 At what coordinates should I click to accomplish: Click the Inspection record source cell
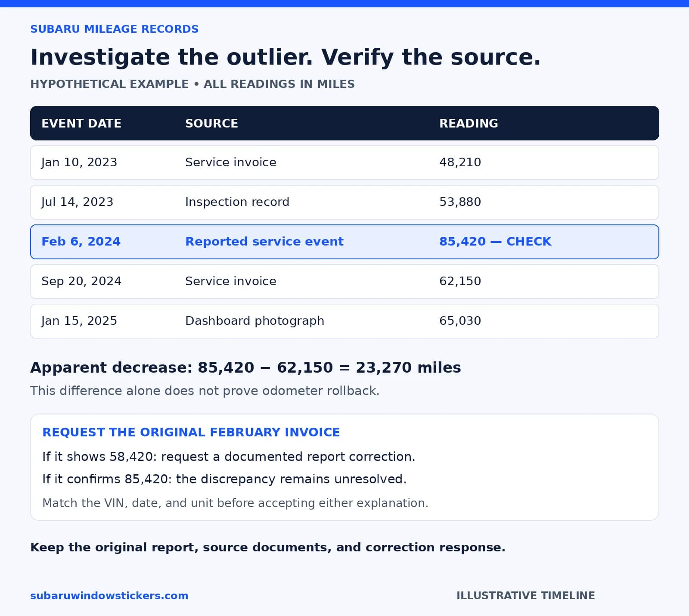[x=237, y=202]
